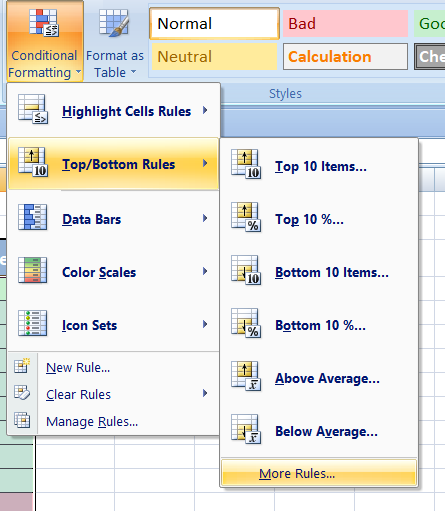This screenshot has height=511, width=445.
Task: Expand the Highlight Cells Rules submenu arrow
Action: 205,110
